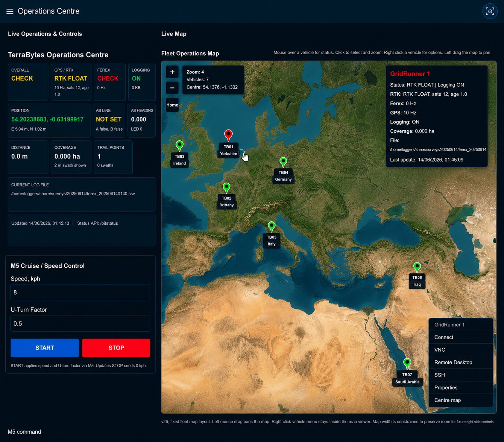The width and height of the screenshot is (504, 442).
Task: Select the red TB01 Yorkshire vehicle pin
Action: (228, 135)
